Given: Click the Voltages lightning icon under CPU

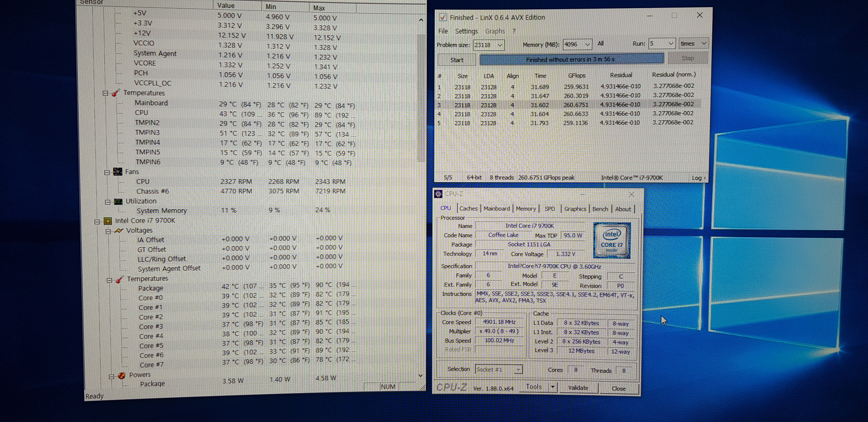Looking at the screenshot, I should (x=119, y=231).
